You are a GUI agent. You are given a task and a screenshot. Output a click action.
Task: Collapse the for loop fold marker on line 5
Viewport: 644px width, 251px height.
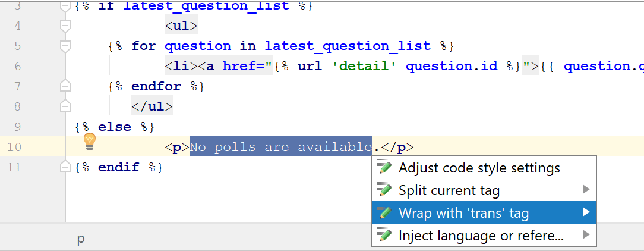[x=65, y=46]
